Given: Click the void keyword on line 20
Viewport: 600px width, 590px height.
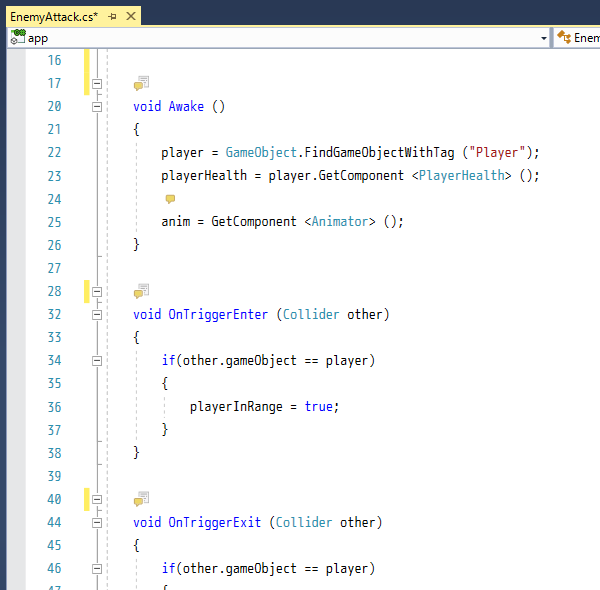Looking at the screenshot, I should (x=147, y=106).
